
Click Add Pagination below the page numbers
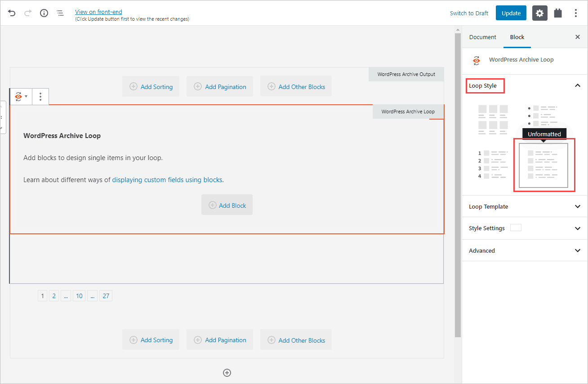[x=220, y=340]
